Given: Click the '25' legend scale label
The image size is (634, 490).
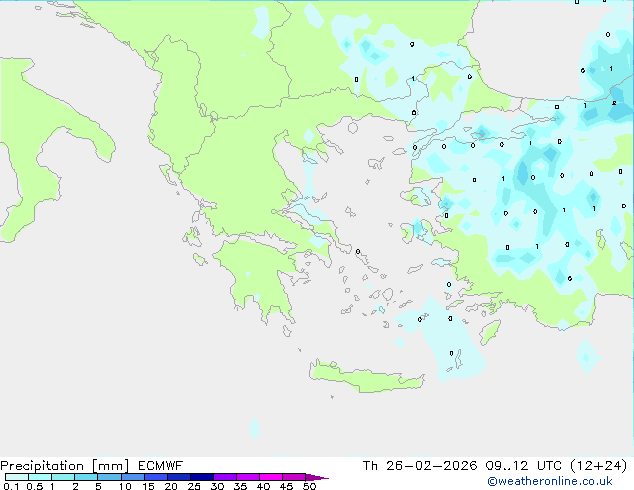Looking at the screenshot, I should [194, 486].
